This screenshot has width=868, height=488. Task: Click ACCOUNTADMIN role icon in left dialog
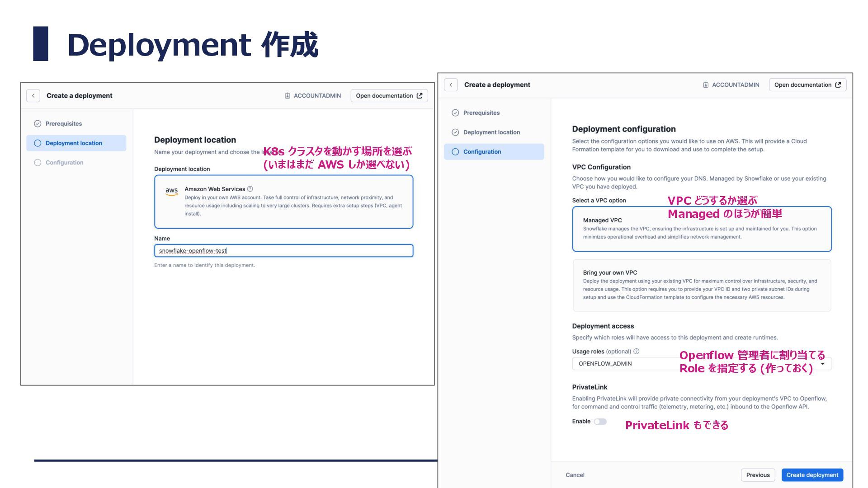(x=288, y=96)
